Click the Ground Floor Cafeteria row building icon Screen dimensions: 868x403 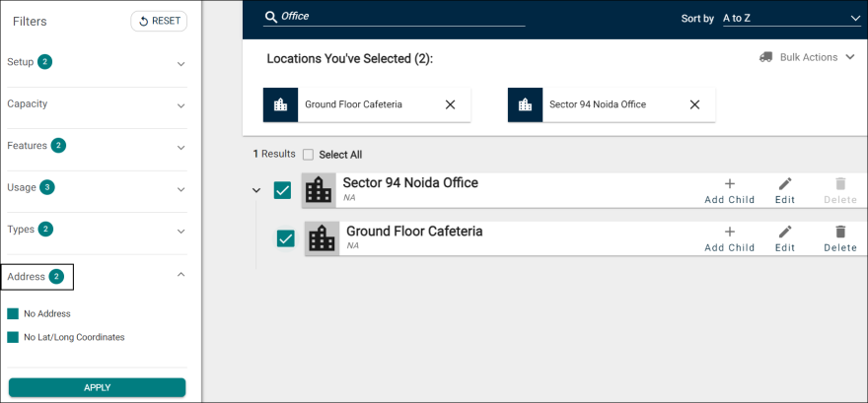coord(323,238)
